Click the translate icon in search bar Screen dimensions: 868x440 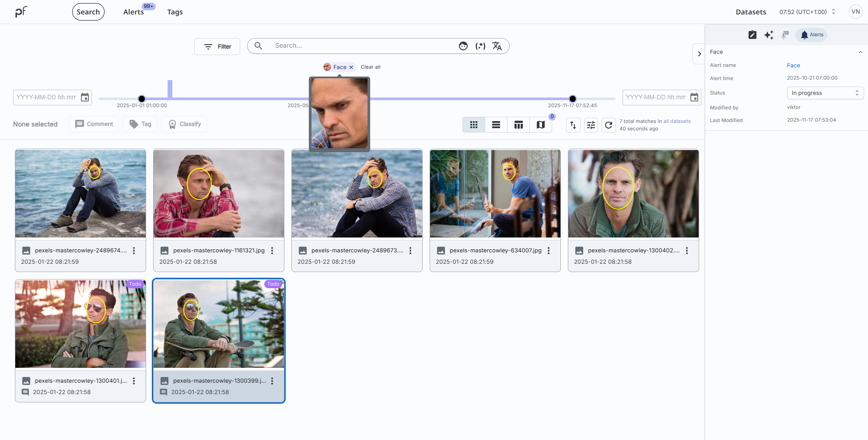pos(497,46)
